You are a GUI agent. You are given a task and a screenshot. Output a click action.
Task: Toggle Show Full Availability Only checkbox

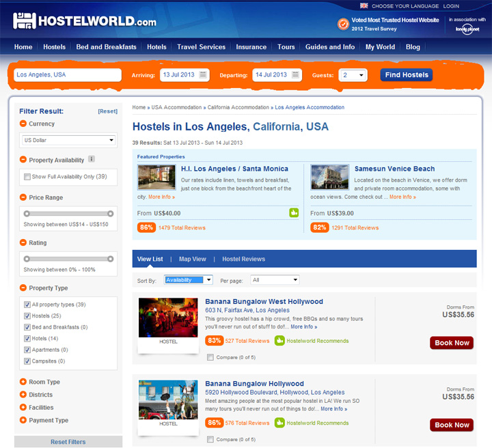pos(27,177)
